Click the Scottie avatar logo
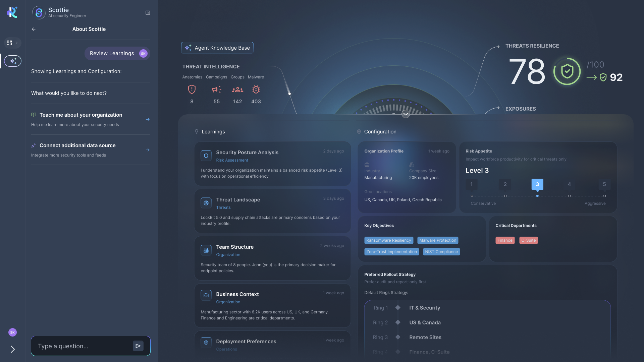Viewport: 644px width, 362px height. pyautogui.click(x=39, y=13)
